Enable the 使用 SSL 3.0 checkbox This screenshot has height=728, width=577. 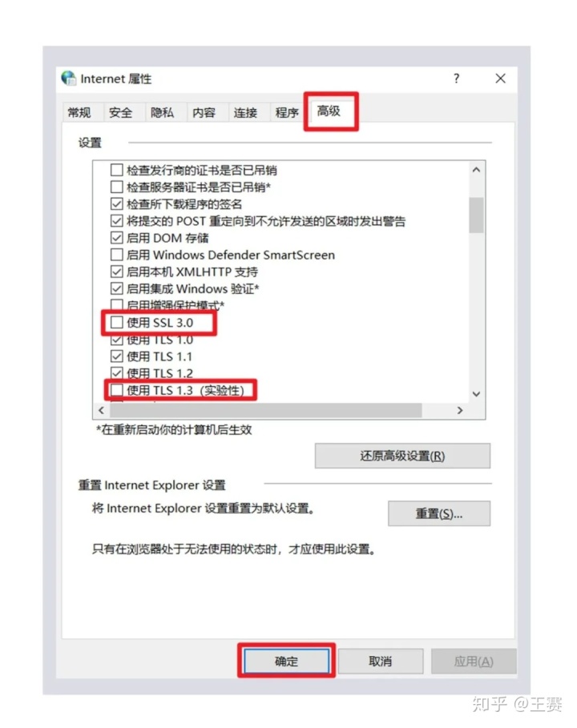[x=117, y=322]
